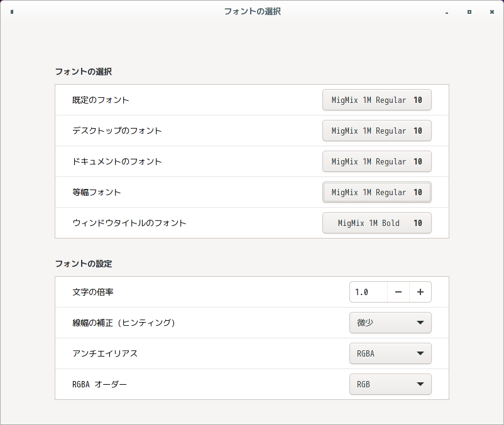Click the dropdown arrow beside RGB value
This screenshot has width=504, height=425.
click(420, 384)
